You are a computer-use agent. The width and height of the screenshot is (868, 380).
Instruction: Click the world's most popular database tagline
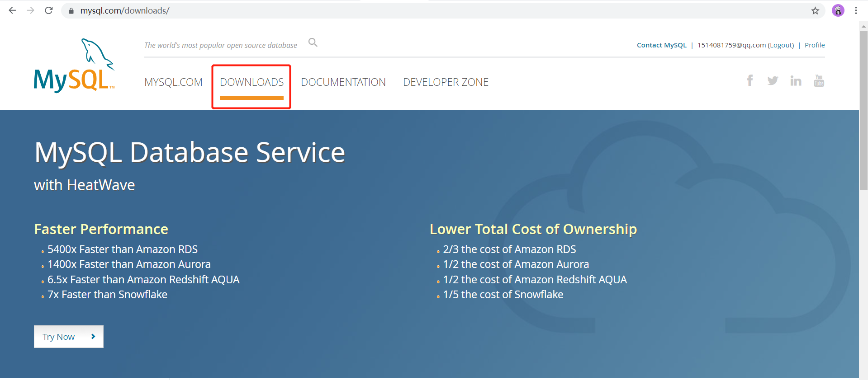221,45
